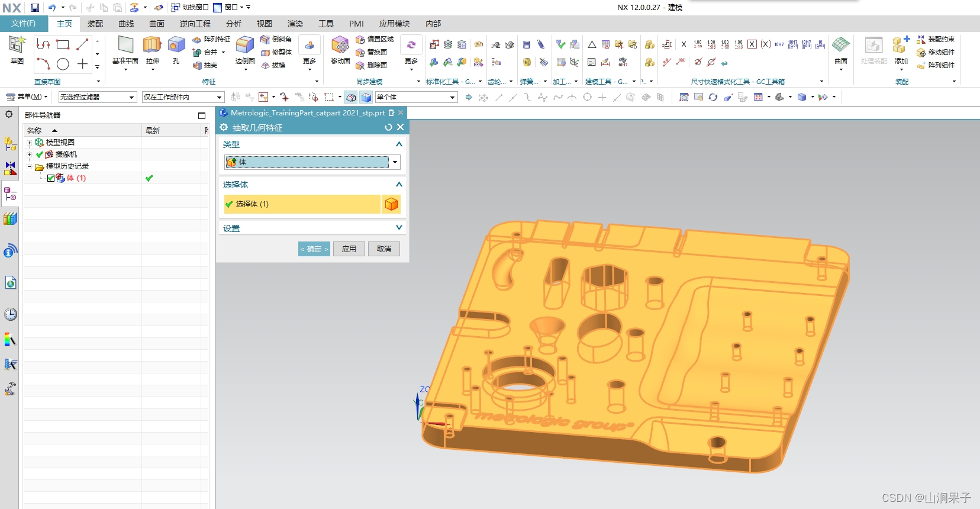
Task: Switch to the 逆向工程 ribbon tab
Action: click(195, 24)
